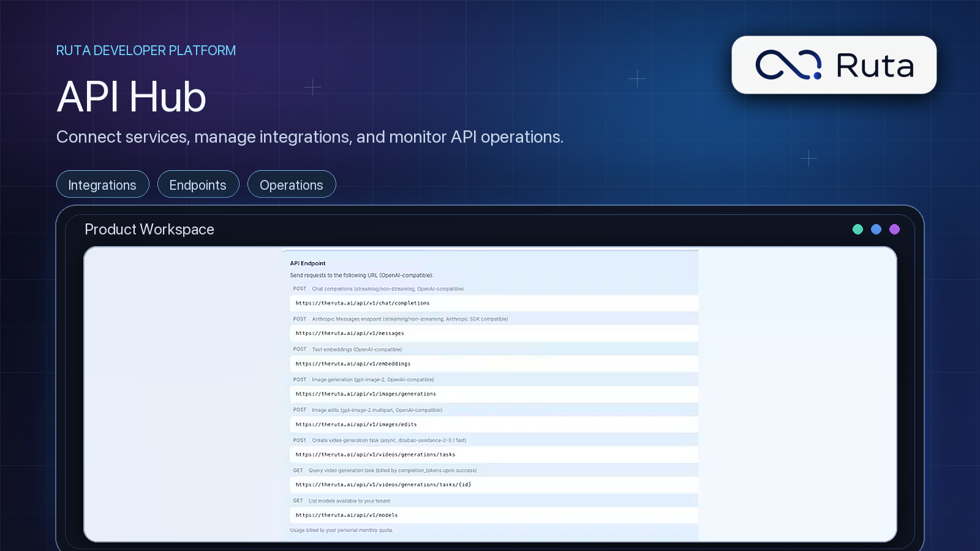Screen dimensions: 980x551
Task: Select the videos/generations/tasks URL field without {id}
Action: [494, 454]
